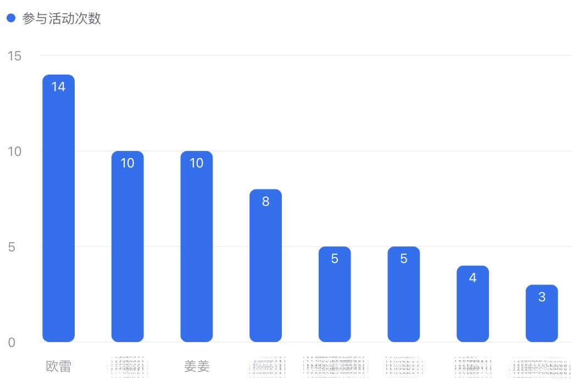Screen dimensions: 572x392
Task: Click the number 3 on the shortest bar
Action: [x=542, y=297]
